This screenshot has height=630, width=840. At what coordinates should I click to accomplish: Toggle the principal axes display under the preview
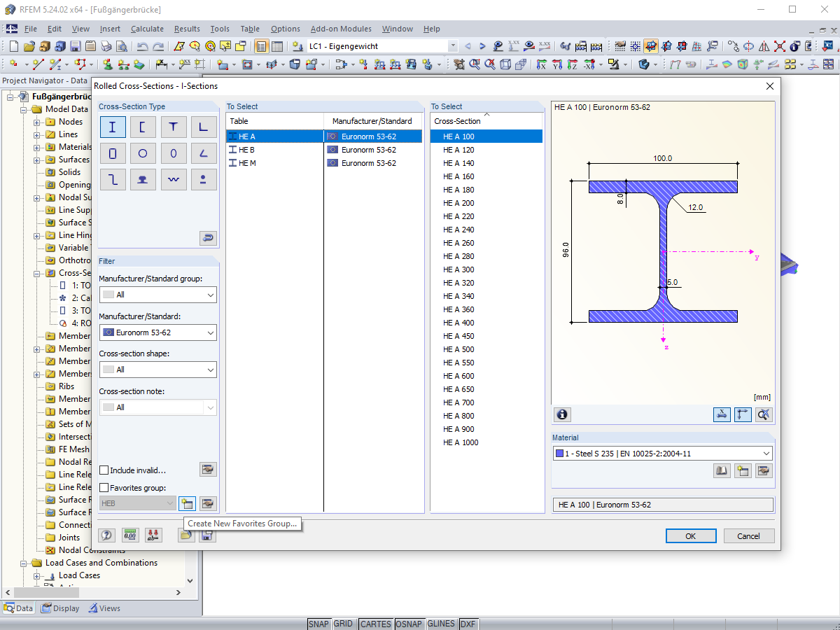(x=743, y=414)
